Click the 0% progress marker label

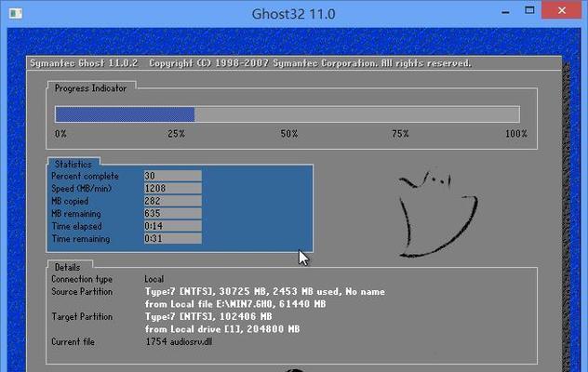[x=60, y=134]
